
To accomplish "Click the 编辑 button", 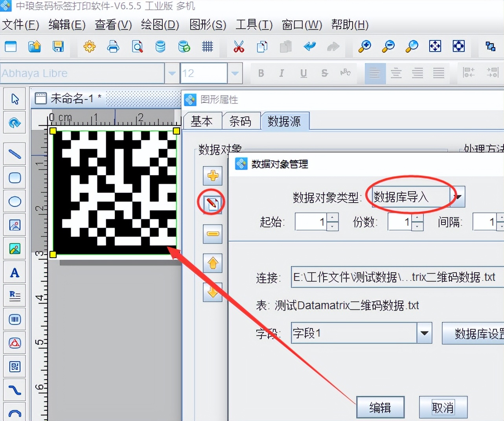I will 380,407.
